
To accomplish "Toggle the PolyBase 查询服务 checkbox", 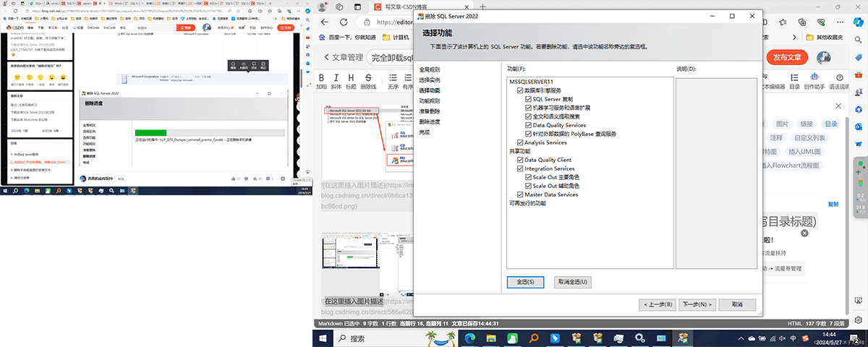I will pos(528,134).
